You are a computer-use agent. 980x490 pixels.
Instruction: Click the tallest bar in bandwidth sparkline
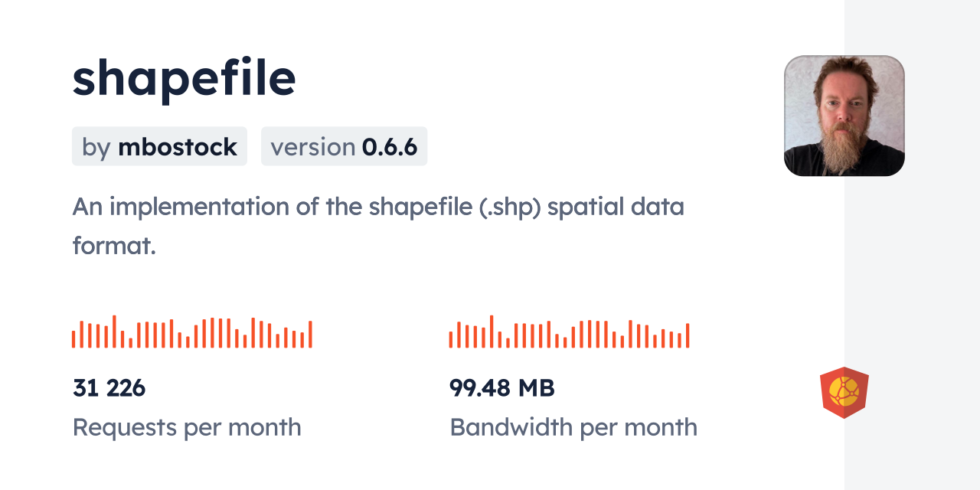coord(492,332)
